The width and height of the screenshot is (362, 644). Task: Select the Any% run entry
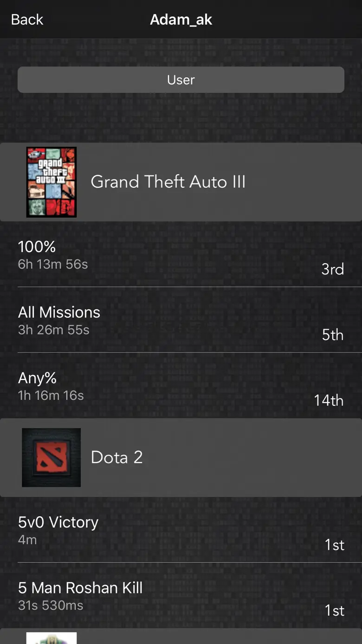tap(181, 386)
